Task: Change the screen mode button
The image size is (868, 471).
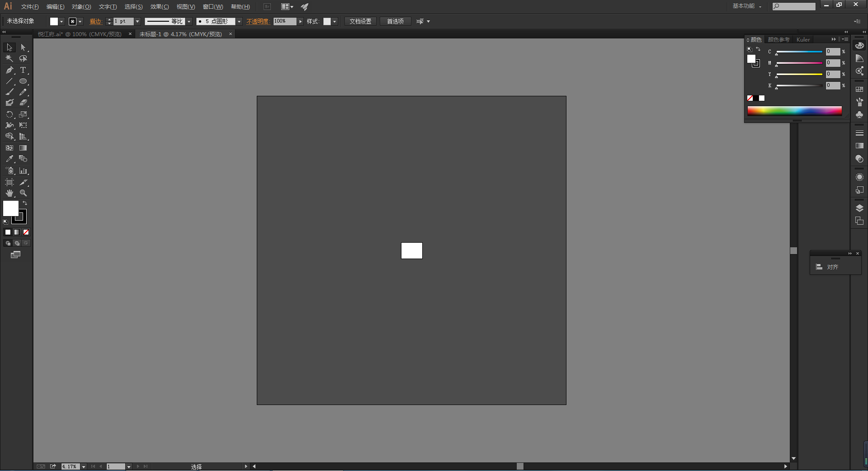Action: coord(16,255)
